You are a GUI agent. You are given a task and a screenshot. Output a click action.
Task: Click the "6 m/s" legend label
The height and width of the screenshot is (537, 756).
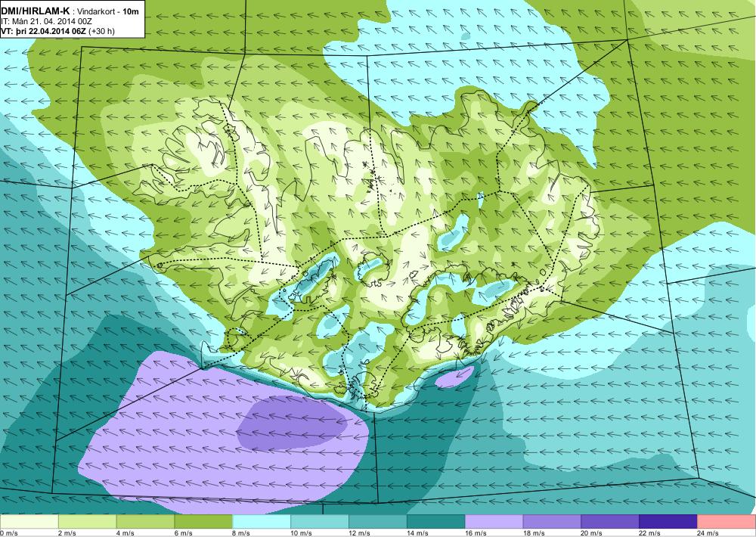pyautogui.click(x=183, y=533)
